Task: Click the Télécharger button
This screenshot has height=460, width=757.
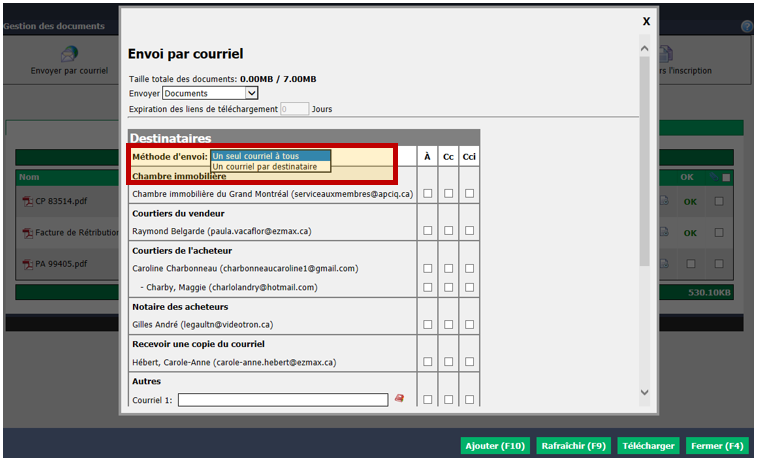Action: [648, 446]
